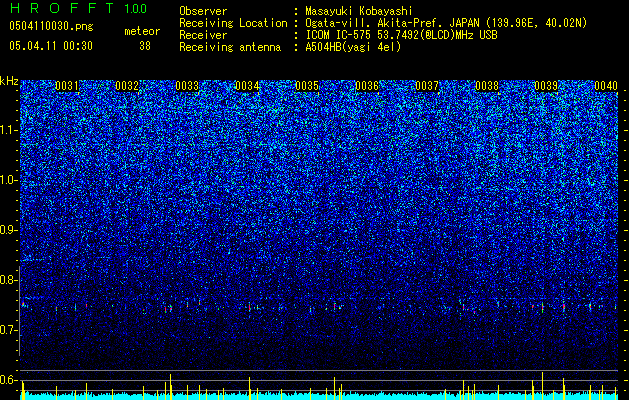Click observer name Masayuki Kobayashi
Screen dimensions: 629x400
[x=359, y=11]
